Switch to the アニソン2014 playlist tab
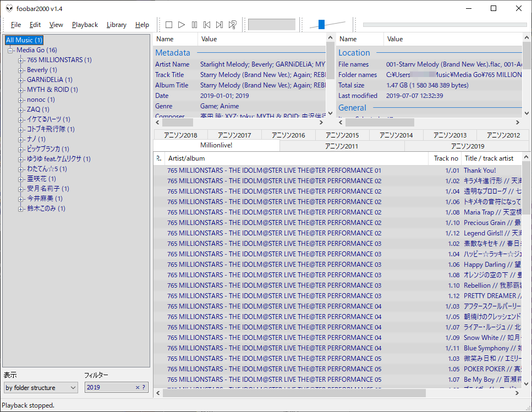The width and height of the screenshot is (532, 412). 396,135
